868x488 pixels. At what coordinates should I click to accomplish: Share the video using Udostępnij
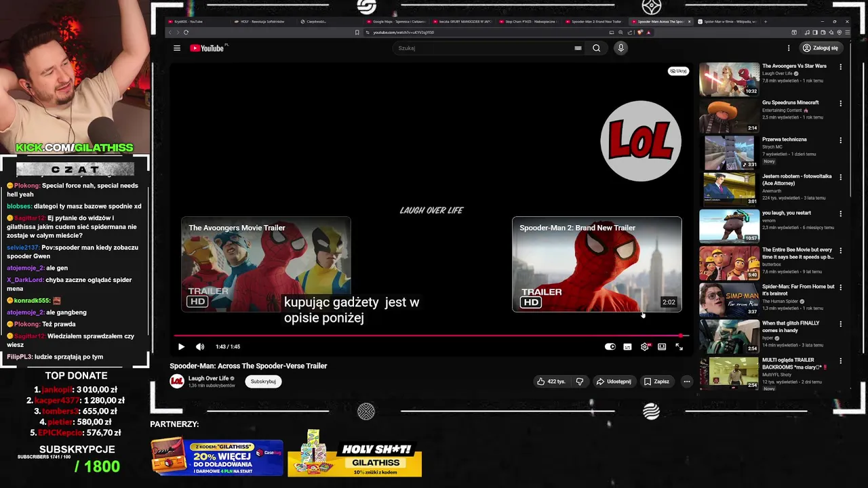pyautogui.click(x=614, y=382)
